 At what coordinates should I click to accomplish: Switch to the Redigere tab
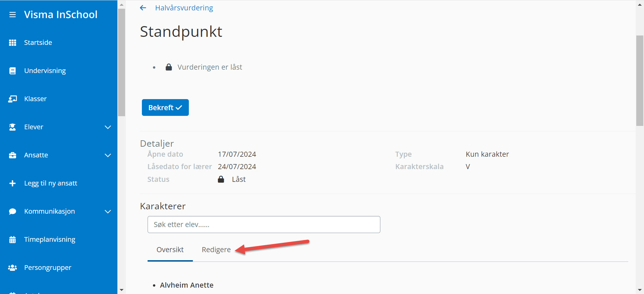(x=216, y=250)
